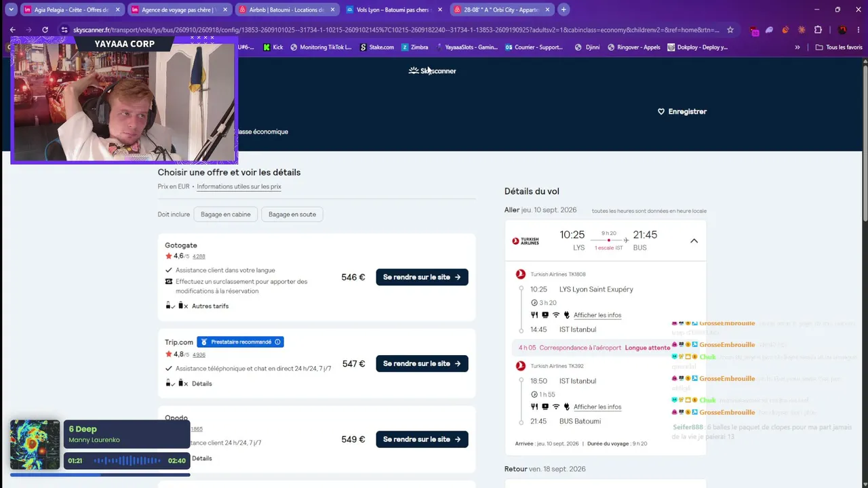Click the Enregistrer button

tap(682, 111)
